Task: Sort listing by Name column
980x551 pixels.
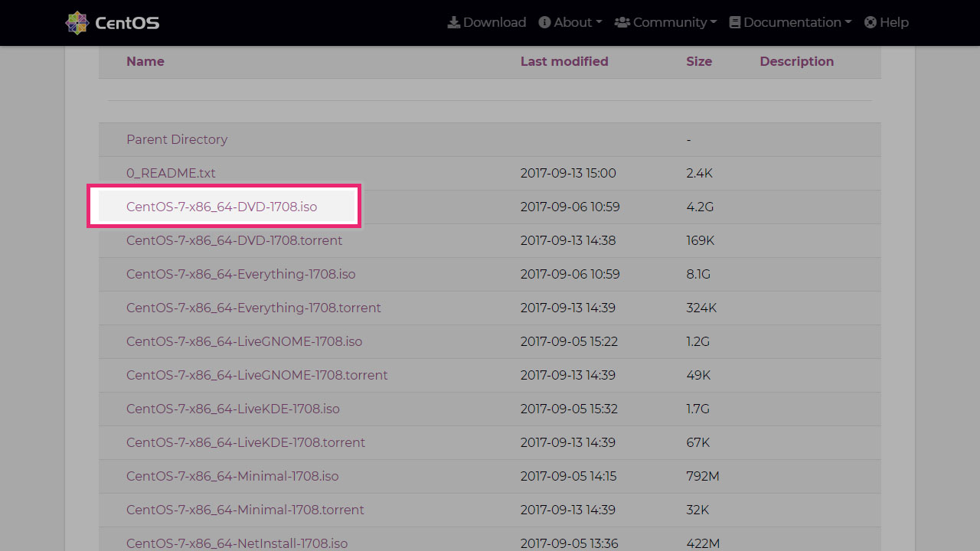Action: coord(145,61)
